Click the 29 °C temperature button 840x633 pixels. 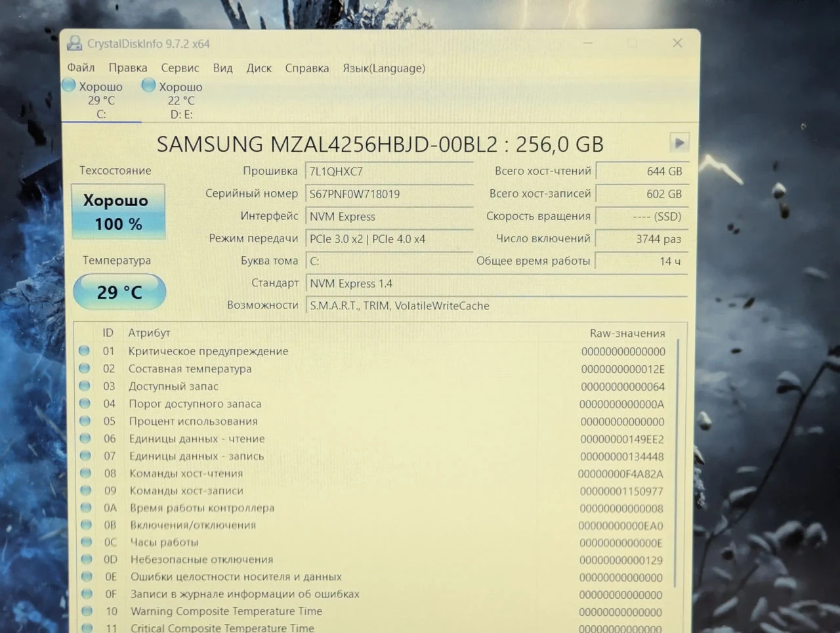(119, 292)
